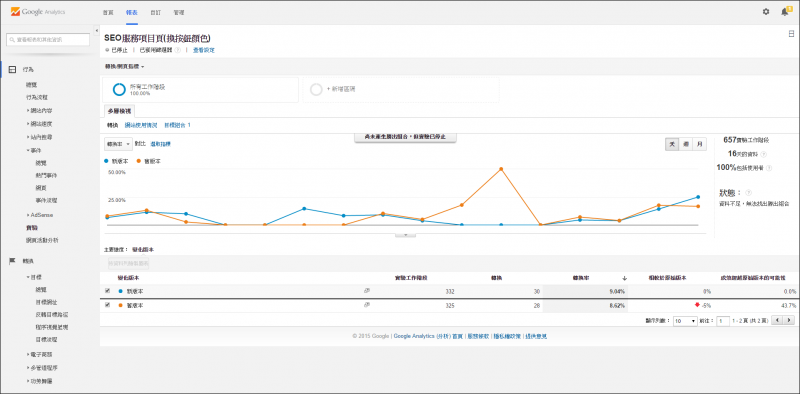Switch the chart to 週 (week) view
This screenshot has width=800, height=395.
coord(686,144)
